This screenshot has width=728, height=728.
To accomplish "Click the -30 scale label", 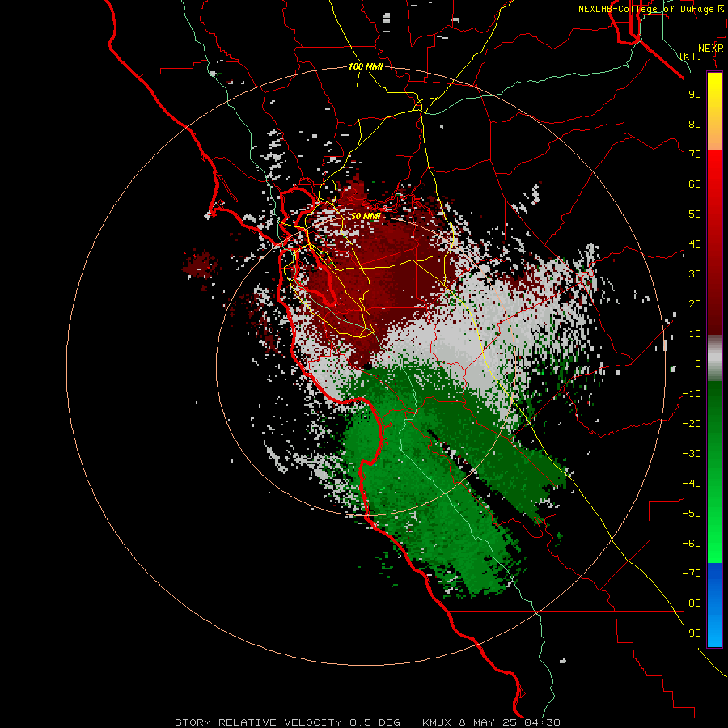I will (692, 454).
